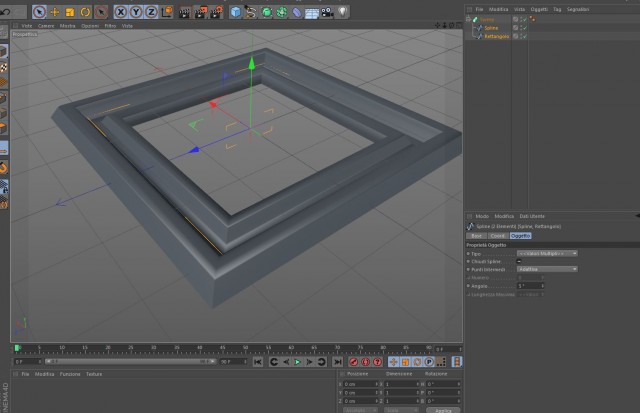The image size is (640, 413).
Task: Click the Applica button
Action: click(443, 410)
